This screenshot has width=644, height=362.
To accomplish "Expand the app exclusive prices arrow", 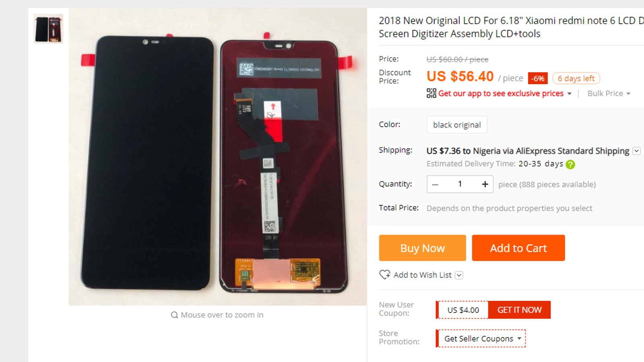I will pyautogui.click(x=569, y=94).
